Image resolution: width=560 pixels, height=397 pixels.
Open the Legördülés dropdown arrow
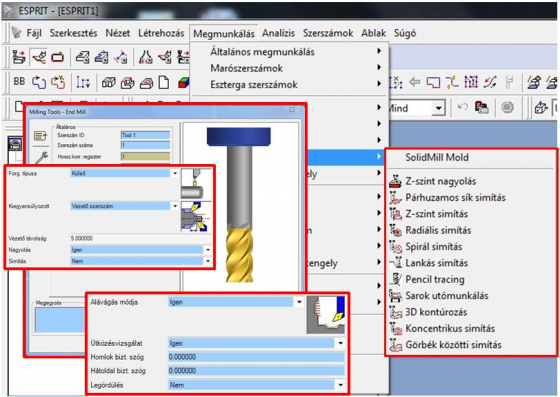[x=340, y=385]
